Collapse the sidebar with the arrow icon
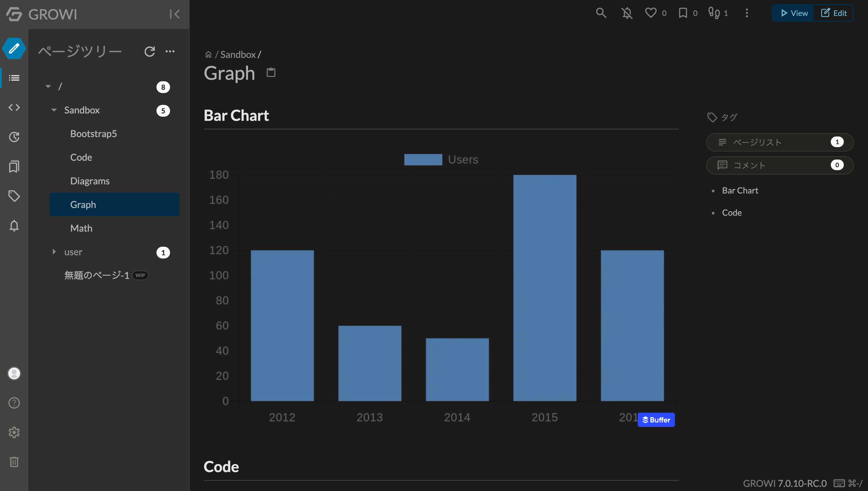Viewport: 868px width, 491px height. (x=174, y=14)
